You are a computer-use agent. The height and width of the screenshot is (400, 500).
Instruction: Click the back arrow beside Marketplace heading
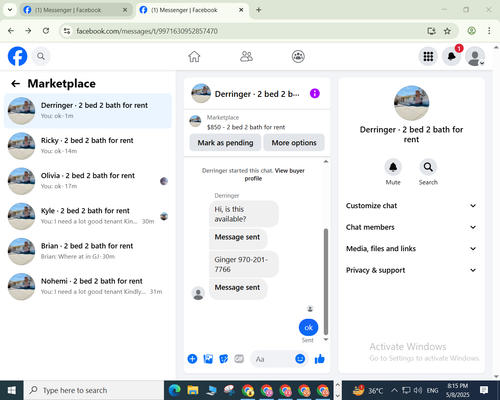(15, 84)
